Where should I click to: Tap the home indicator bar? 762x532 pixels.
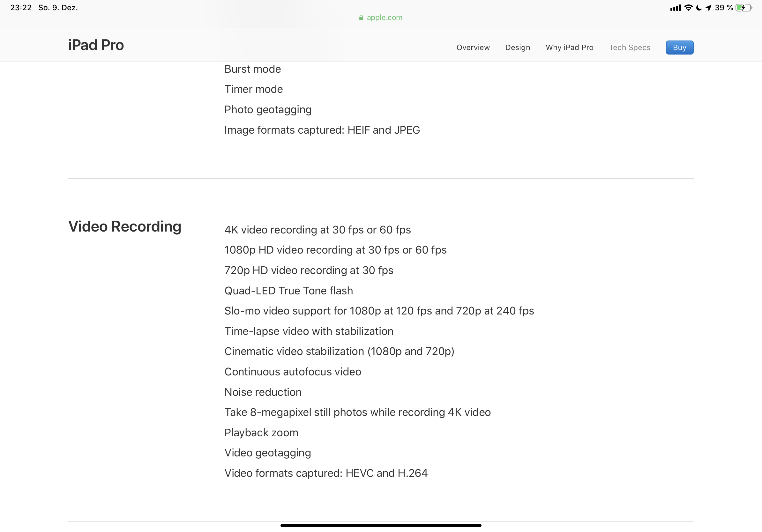click(x=381, y=525)
